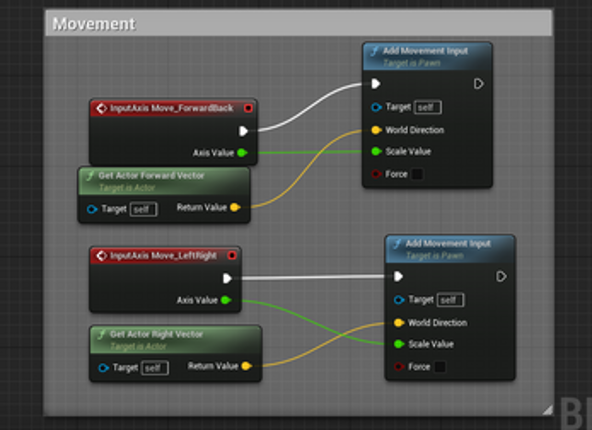Click the exec output pin on upper Add Movement Input
The width and height of the screenshot is (592, 430).
click(x=479, y=84)
